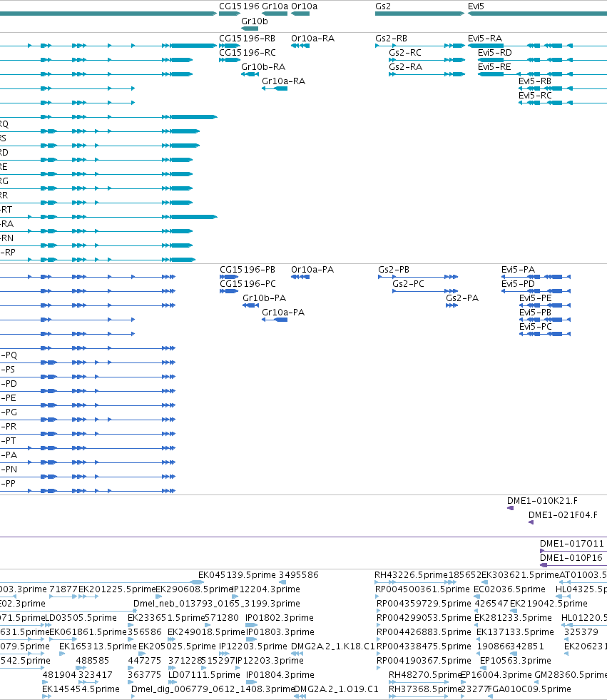Select the Gr10a gene label
The width and height of the screenshot is (607, 700).
pos(275,6)
